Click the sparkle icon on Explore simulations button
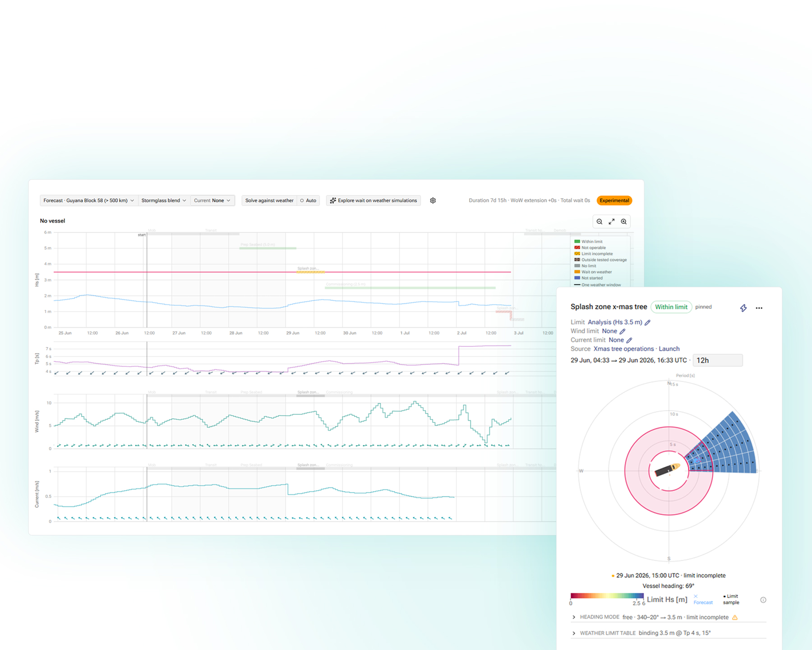Screen dimensions: 812x650 tap(333, 200)
